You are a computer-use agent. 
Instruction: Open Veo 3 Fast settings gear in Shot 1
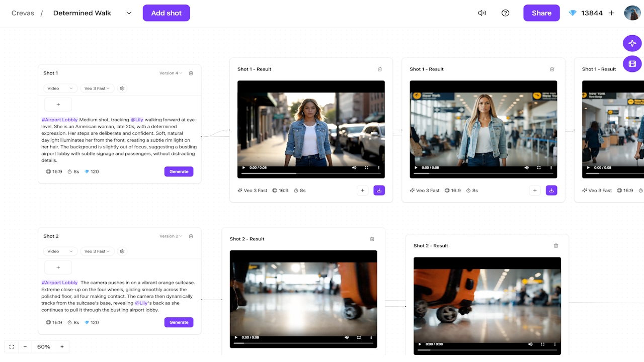122,88
